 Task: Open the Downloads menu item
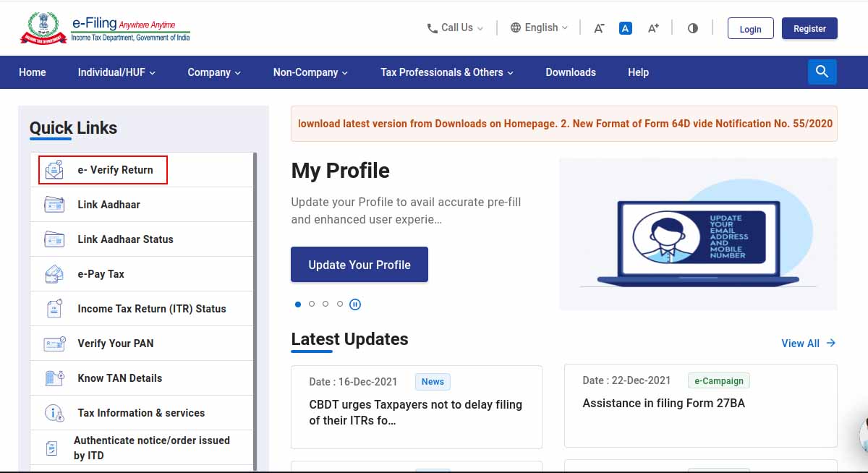pyautogui.click(x=571, y=72)
